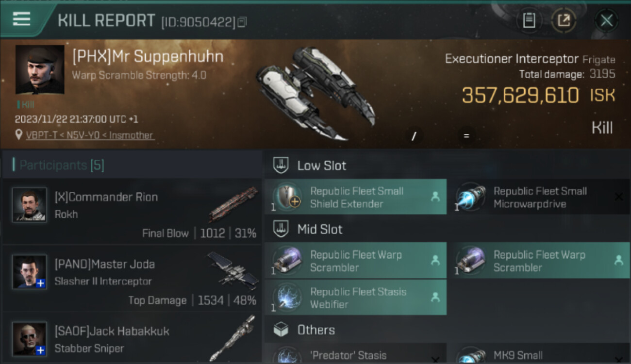Close the kill report window
This screenshot has height=364, width=631.
pos(606,20)
